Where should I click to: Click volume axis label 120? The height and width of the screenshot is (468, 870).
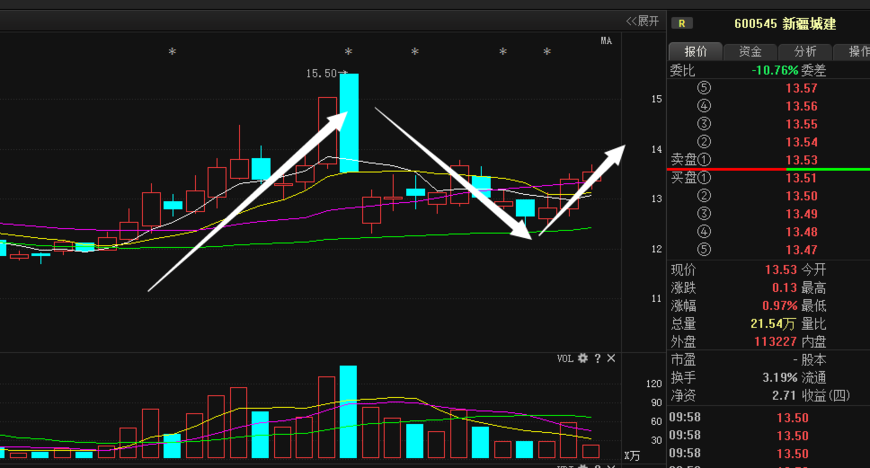click(x=654, y=384)
